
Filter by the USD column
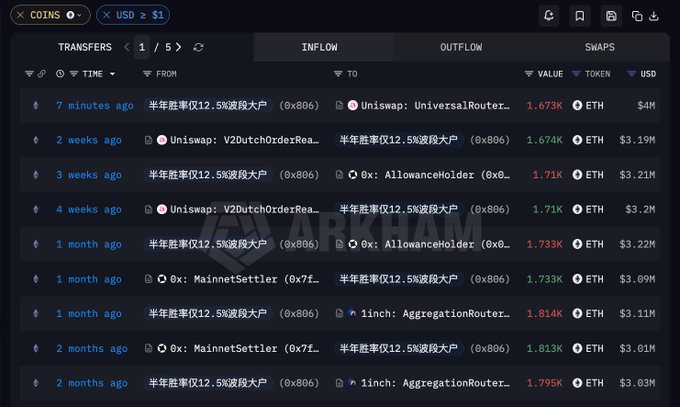coord(631,74)
